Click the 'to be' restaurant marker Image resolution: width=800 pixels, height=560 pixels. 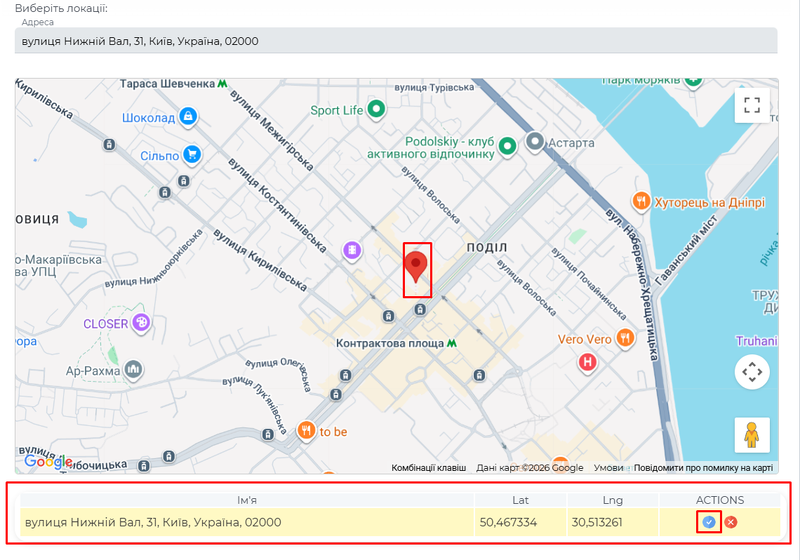[306, 431]
